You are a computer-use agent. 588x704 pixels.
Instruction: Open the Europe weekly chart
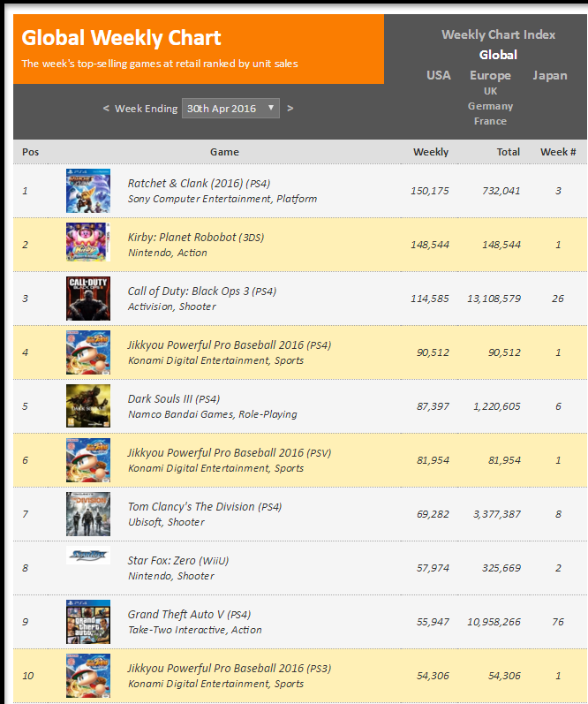click(490, 75)
